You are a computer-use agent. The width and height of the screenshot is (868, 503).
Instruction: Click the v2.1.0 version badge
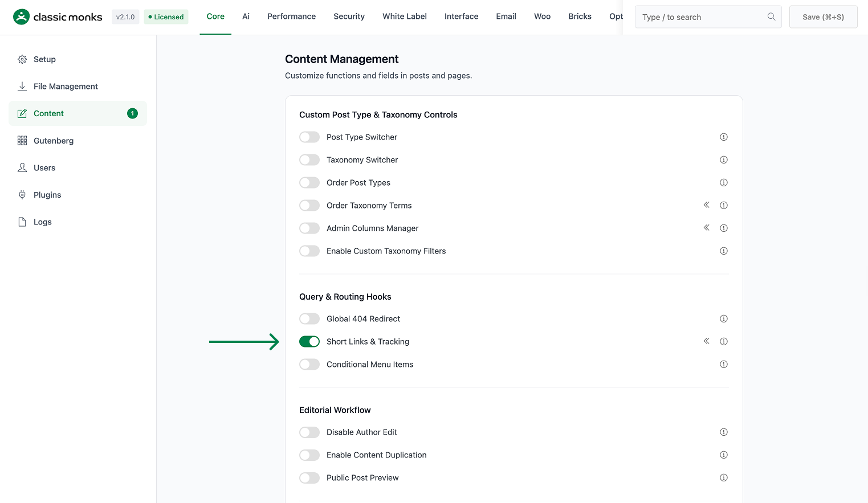coord(125,17)
